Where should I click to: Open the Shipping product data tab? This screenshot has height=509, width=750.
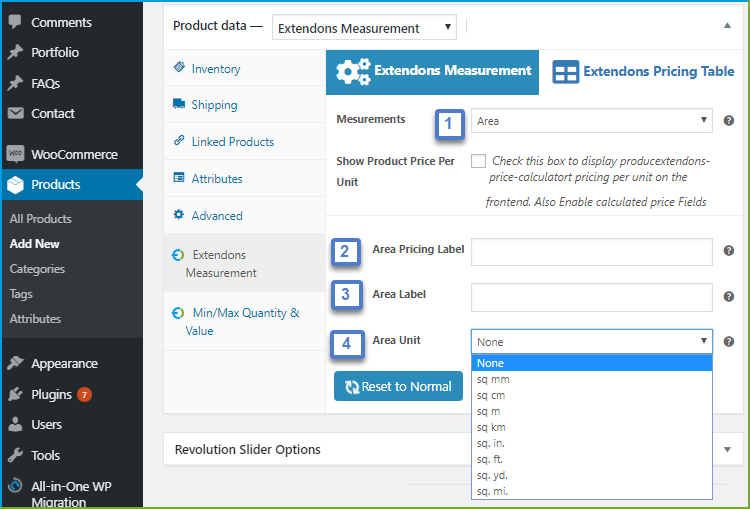pyautogui.click(x=244, y=104)
